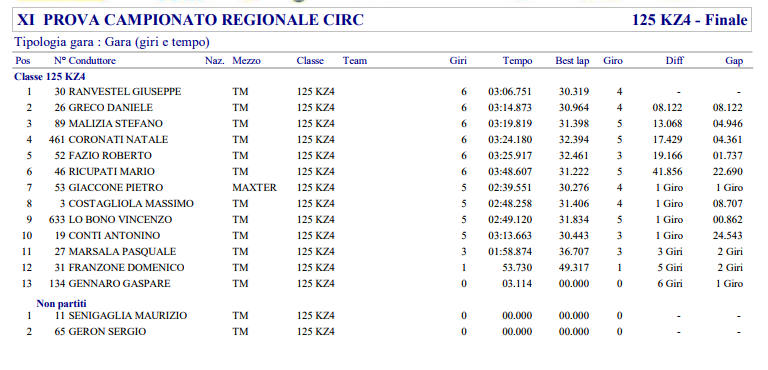Click Malizia's time '03:19.819'
768x370 pixels.
tap(510, 123)
